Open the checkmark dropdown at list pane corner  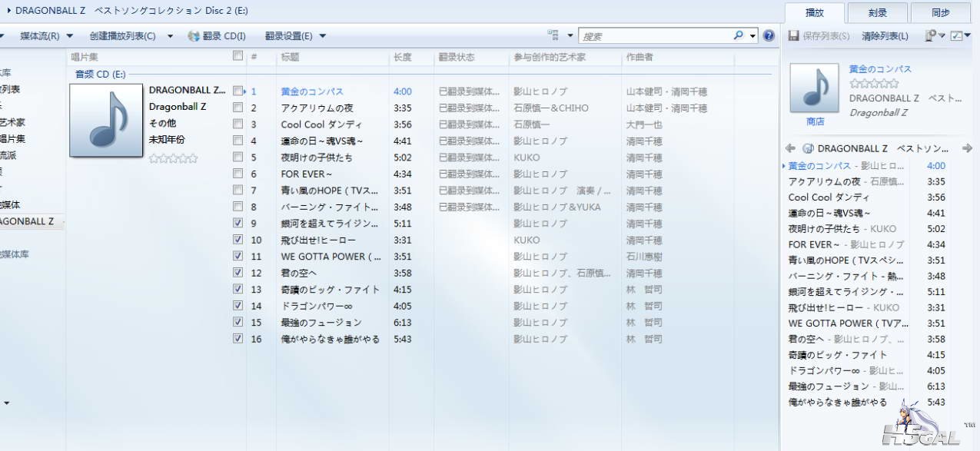961,35
